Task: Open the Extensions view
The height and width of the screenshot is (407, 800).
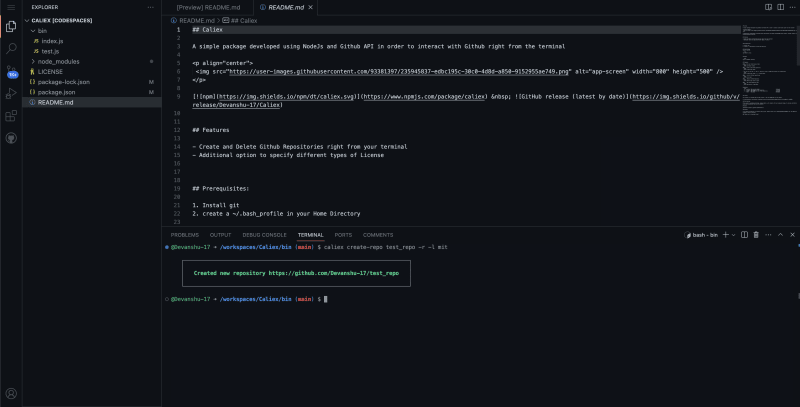Action: [11, 116]
